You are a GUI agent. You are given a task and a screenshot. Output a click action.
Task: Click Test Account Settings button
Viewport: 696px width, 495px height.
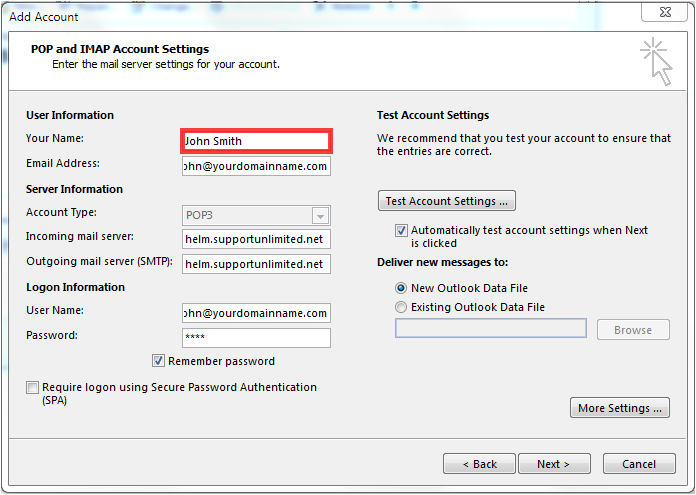[x=447, y=201]
